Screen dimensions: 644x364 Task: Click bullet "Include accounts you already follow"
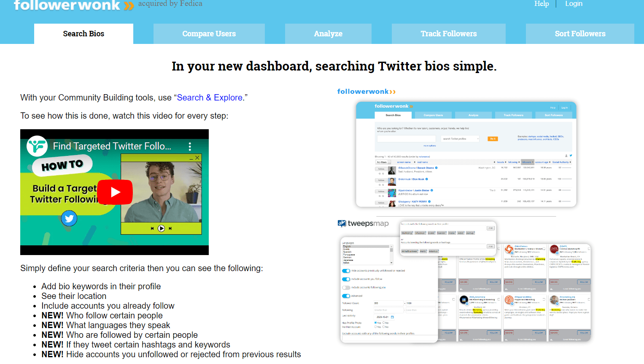click(x=108, y=306)
